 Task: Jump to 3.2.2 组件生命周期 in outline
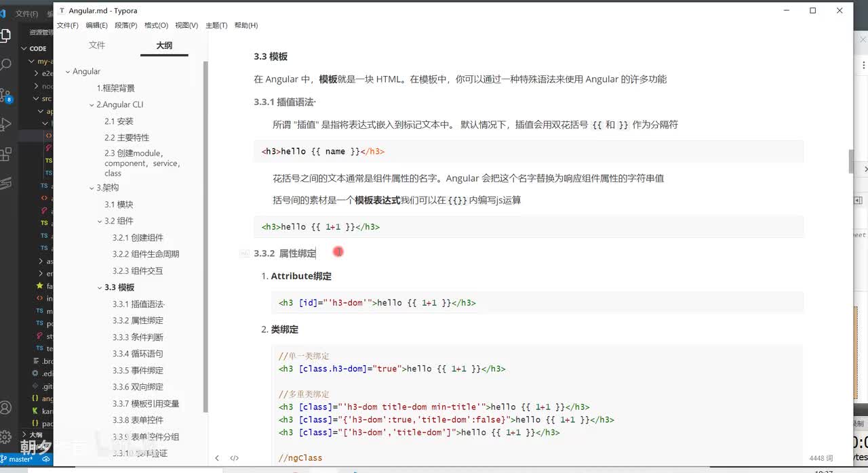tap(146, 254)
